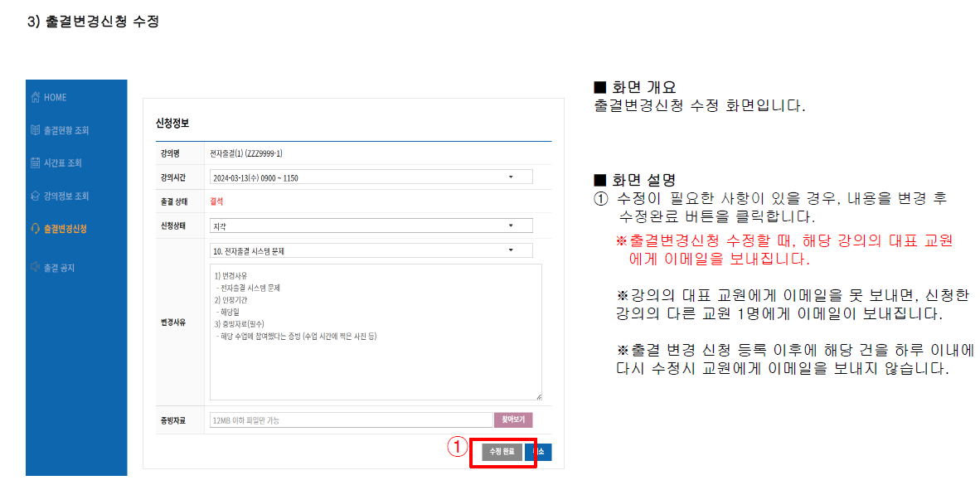Click the text area resize handle corner
Viewport: 980px width, 485px height.
coord(538,397)
